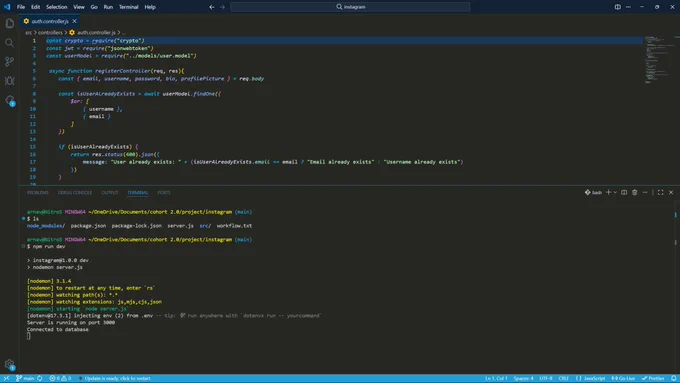Open more terminal actions ellipsis

645,192
